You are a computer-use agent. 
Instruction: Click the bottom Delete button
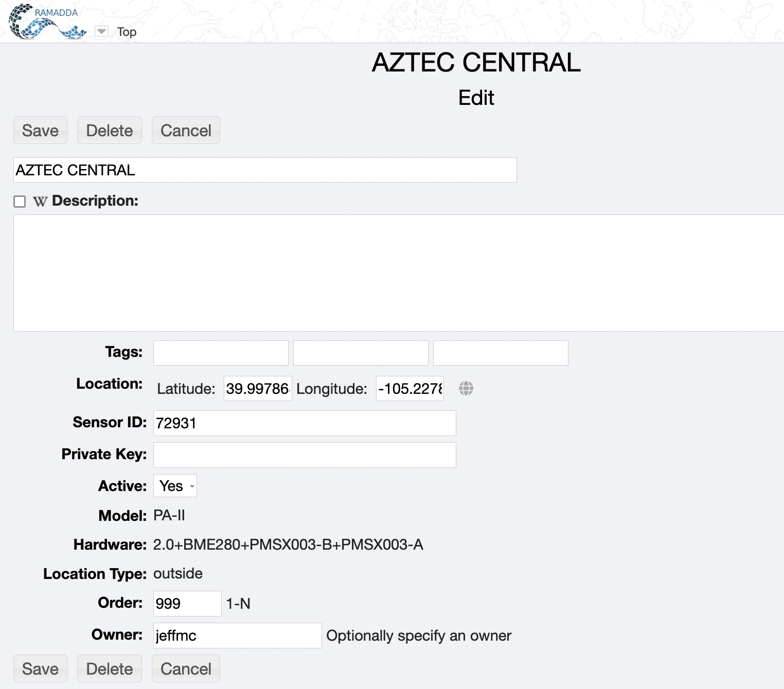pos(110,668)
